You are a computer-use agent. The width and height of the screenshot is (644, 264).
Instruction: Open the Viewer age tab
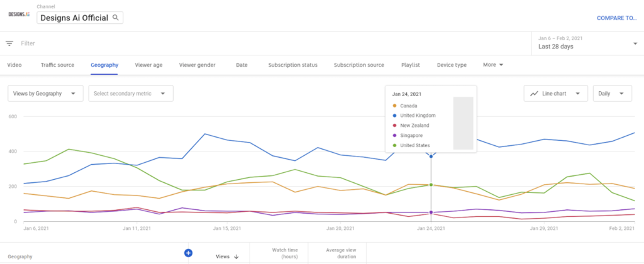148,65
